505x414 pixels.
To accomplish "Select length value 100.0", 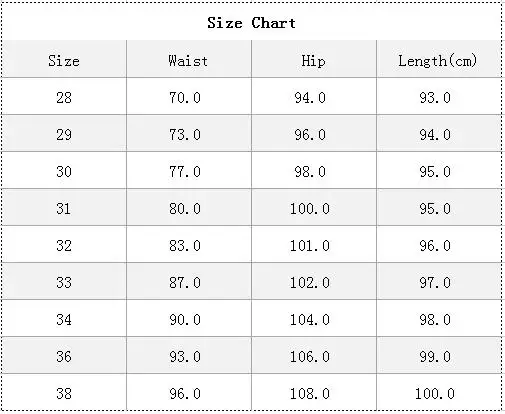I will (x=435, y=394).
